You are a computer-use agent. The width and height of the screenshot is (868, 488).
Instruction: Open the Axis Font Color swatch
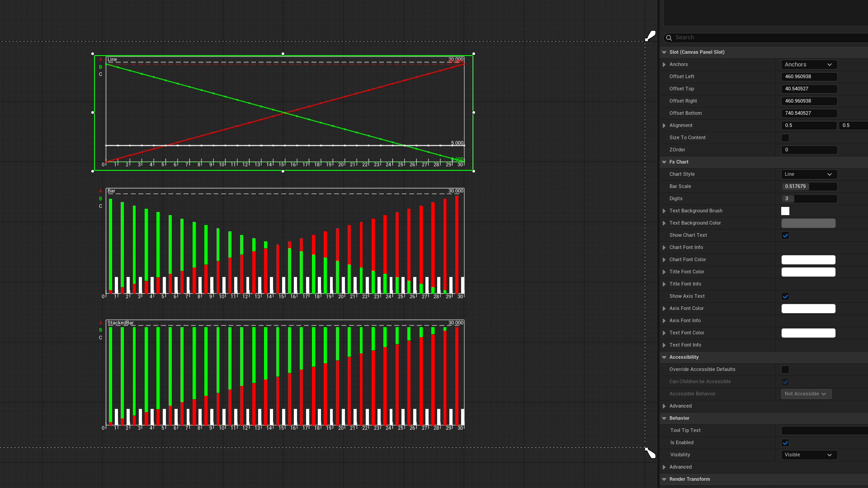pyautogui.click(x=808, y=309)
